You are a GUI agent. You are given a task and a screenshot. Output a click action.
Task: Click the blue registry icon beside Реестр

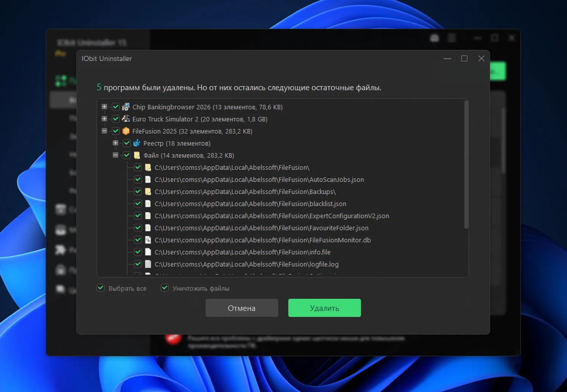click(137, 144)
